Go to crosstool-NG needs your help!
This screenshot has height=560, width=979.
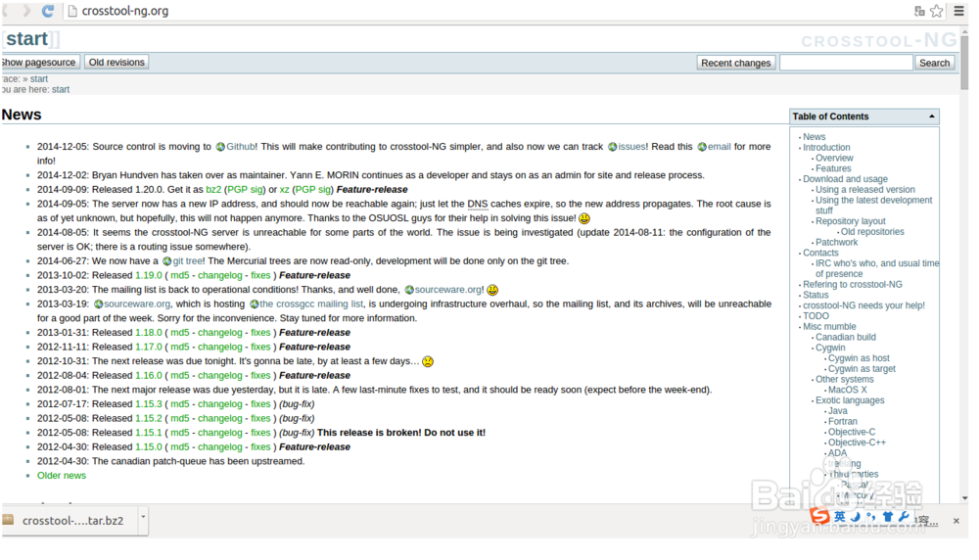pos(863,305)
